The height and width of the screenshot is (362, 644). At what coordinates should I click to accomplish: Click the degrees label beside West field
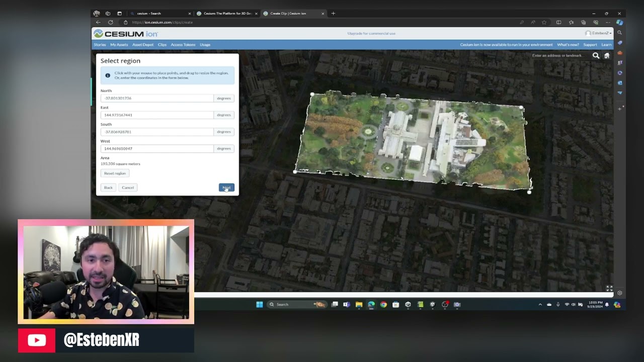pyautogui.click(x=224, y=148)
